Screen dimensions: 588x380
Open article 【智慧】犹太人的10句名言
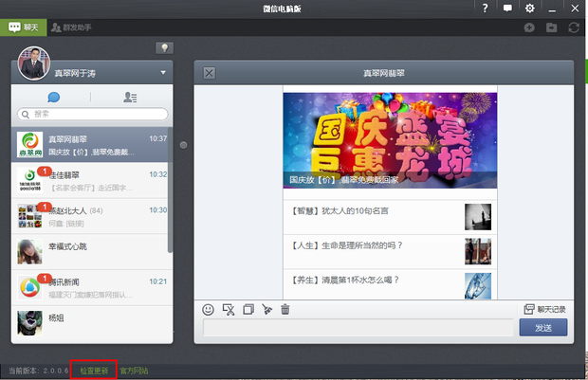(390, 217)
